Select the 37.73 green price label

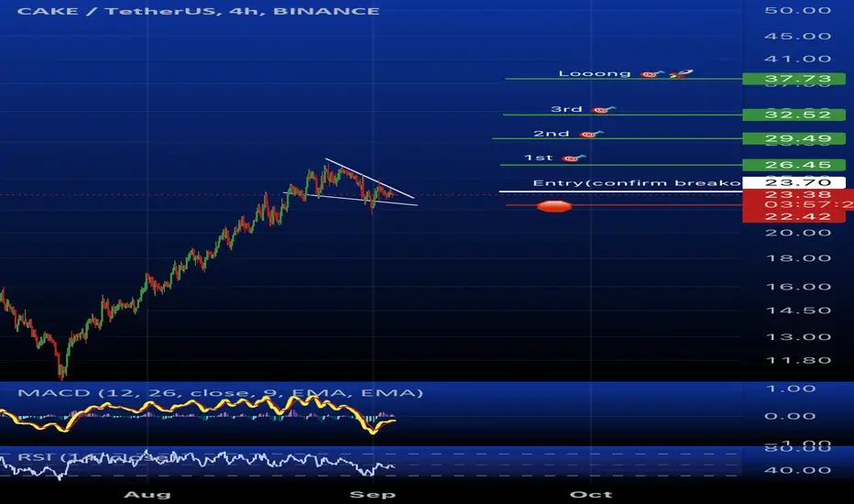coord(794,79)
